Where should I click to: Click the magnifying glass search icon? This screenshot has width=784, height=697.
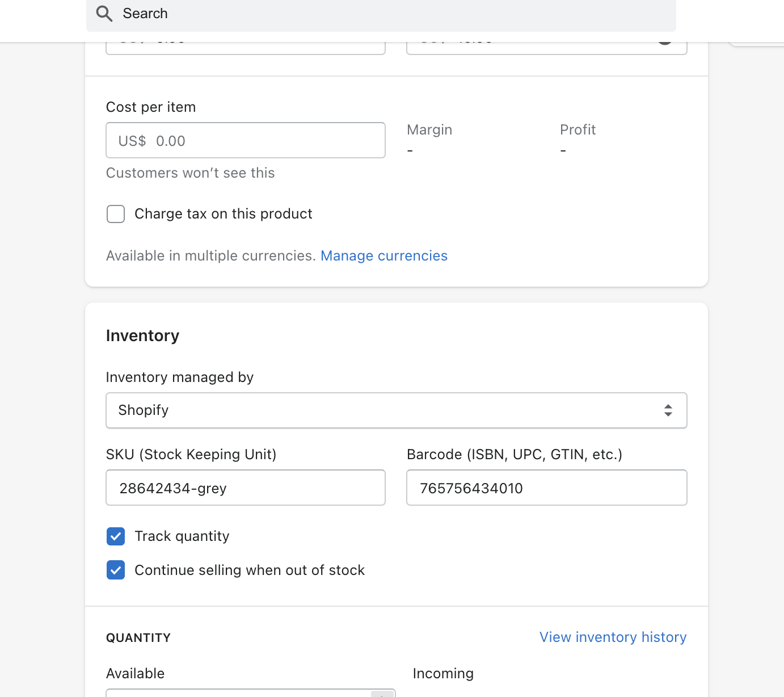pyautogui.click(x=104, y=13)
